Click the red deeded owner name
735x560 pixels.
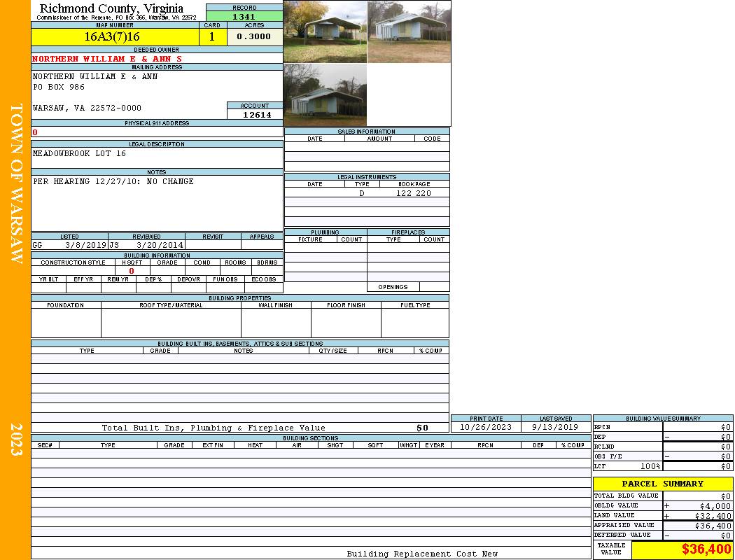107,59
